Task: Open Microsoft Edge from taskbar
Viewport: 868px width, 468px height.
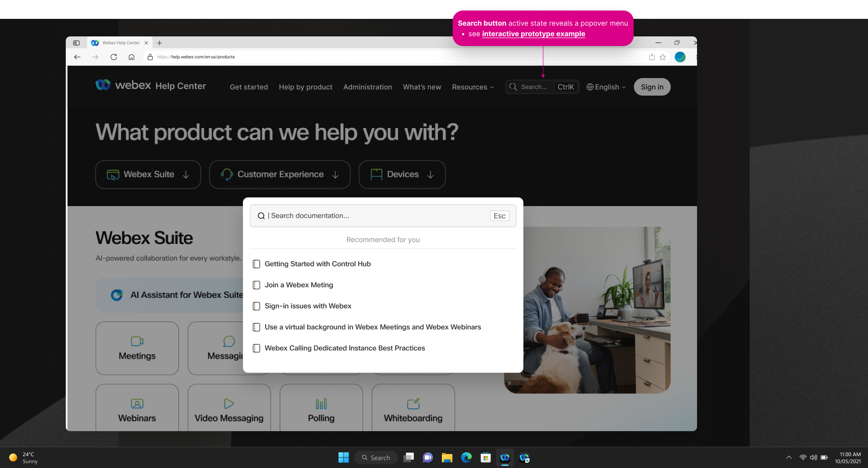Action: [466, 457]
